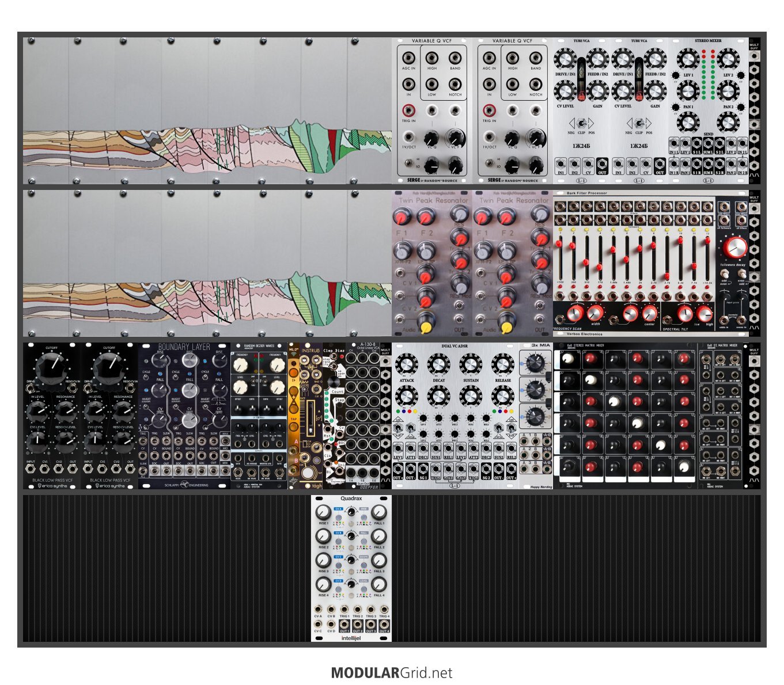
Task: Click white knob in top row of 6x6 Matrix Mixer
Action: (x=568, y=359)
